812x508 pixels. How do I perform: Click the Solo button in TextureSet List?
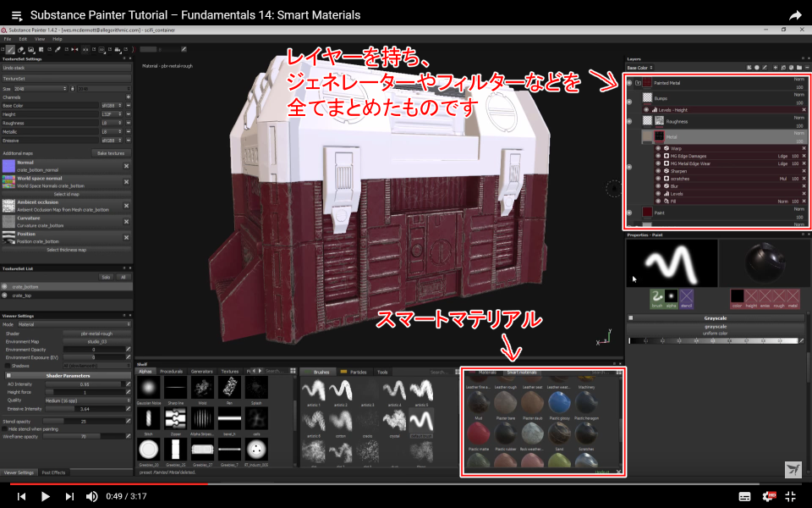106,278
